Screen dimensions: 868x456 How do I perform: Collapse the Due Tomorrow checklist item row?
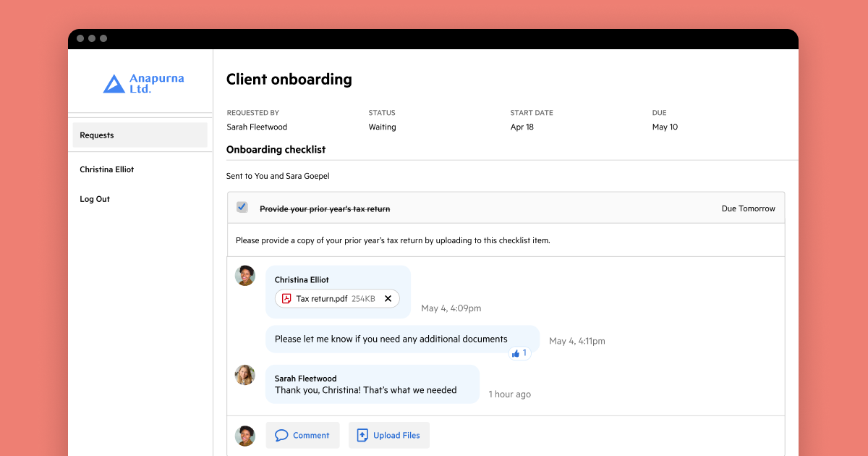[x=506, y=208]
